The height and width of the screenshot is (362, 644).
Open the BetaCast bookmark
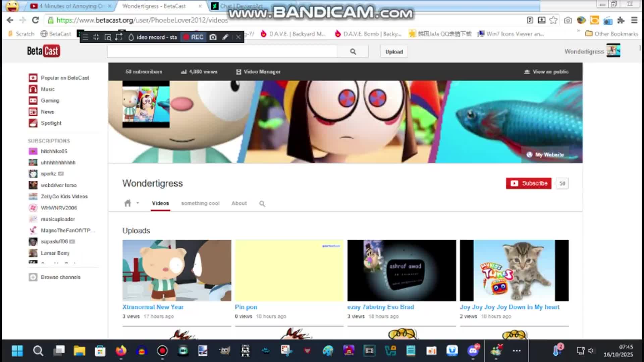(56, 34)
